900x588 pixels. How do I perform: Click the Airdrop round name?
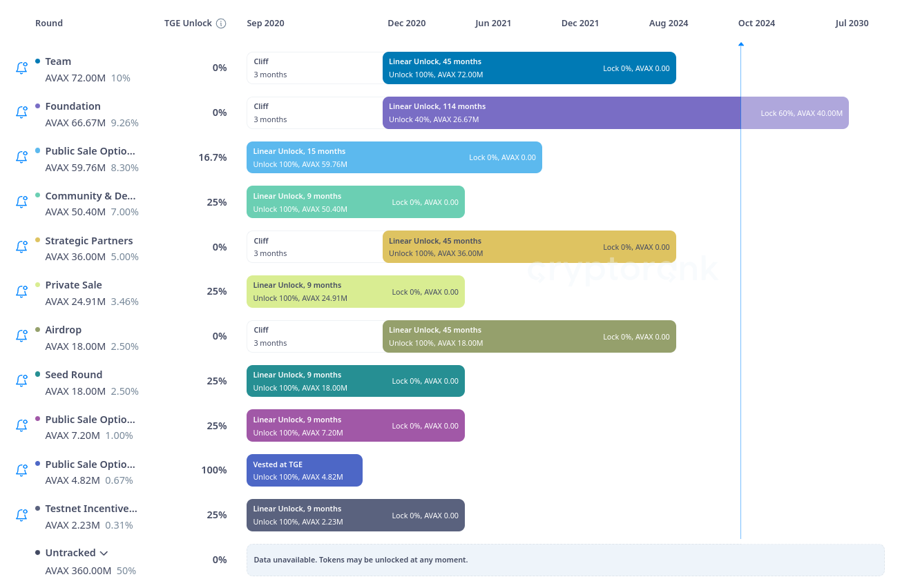(64, 330)
